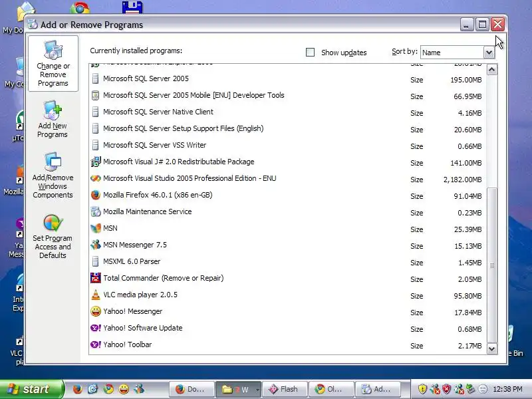Click SQL Server Setup Support Files icon
Image resolution: width=532 pixels, height=399 pixels.
(96, 128)
